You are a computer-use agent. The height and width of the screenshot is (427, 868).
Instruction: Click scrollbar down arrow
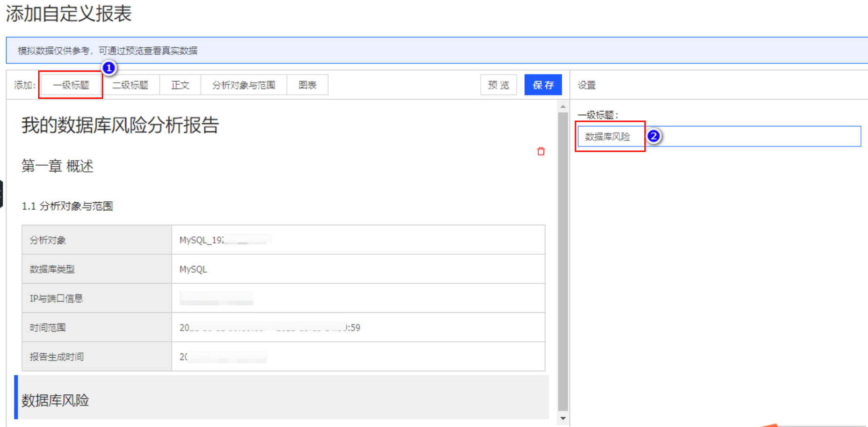(x=563, y=418)
